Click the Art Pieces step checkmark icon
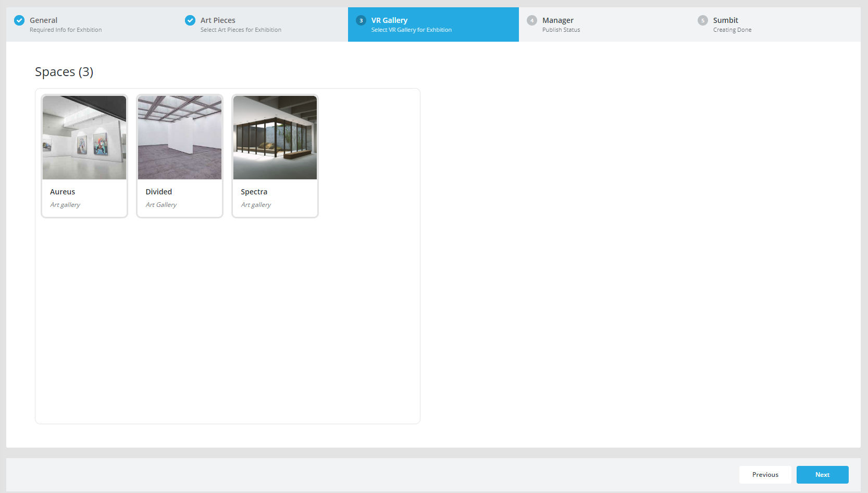This screenshot has width=868, height=493. tap(190, 20)
